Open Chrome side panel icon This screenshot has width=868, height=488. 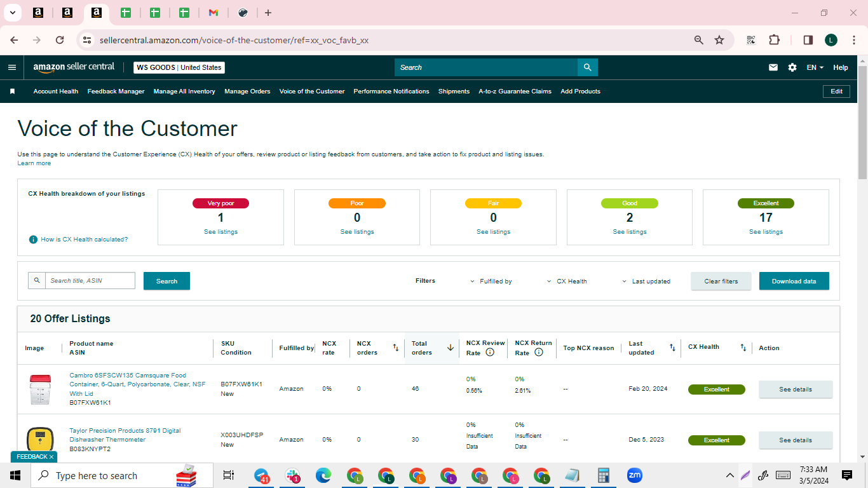tap(808, 40)
